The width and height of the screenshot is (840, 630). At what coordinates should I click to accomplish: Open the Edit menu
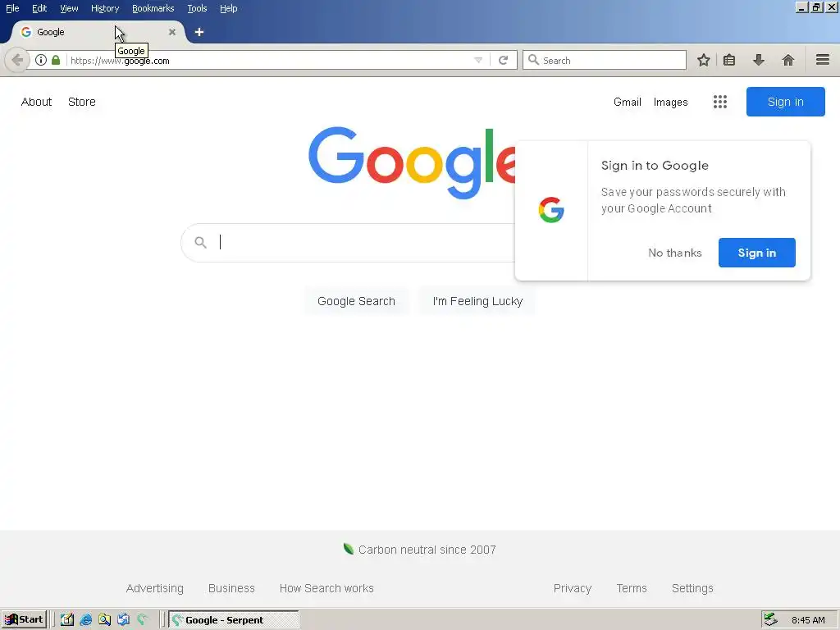(39, 8)
